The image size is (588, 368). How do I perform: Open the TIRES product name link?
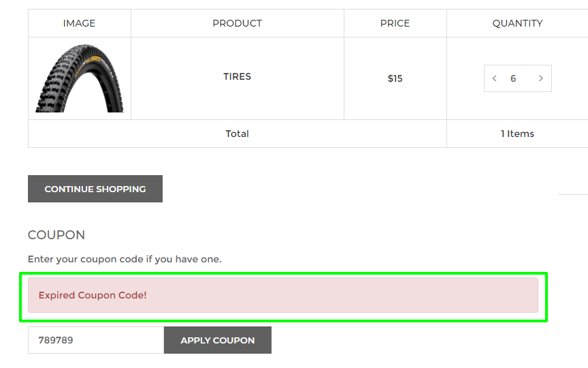[237, 76]
